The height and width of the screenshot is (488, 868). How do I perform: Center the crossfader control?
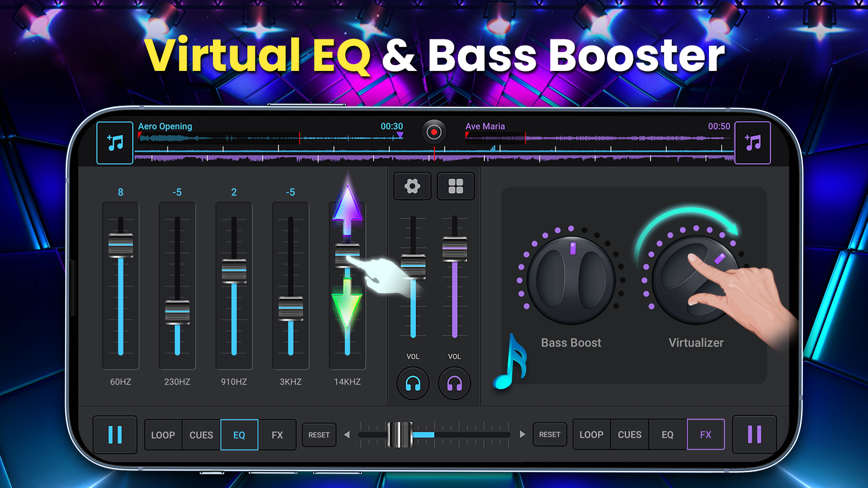tap(400, 434)
